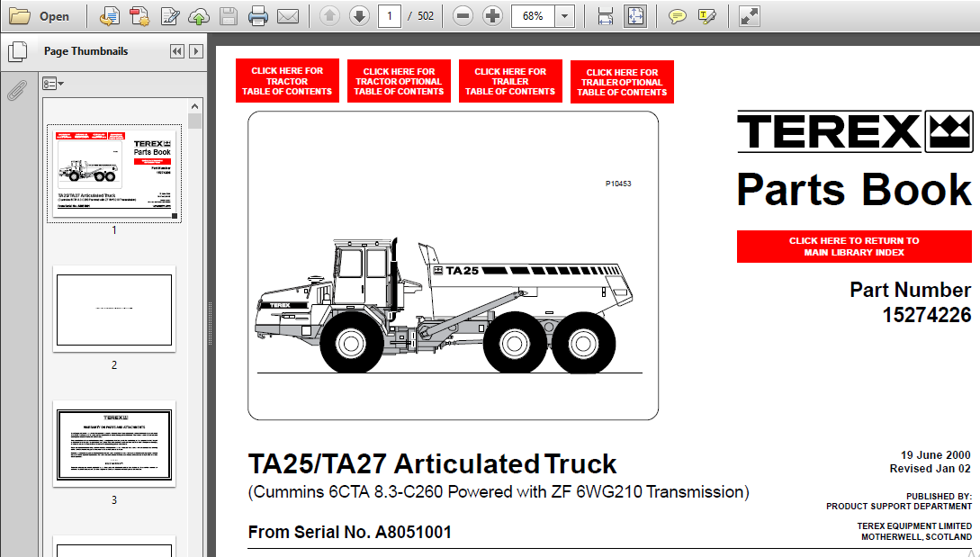This screenshot has height=557, width=980.
Task: Click the 68% zoom value field
Action: [533, 15]
